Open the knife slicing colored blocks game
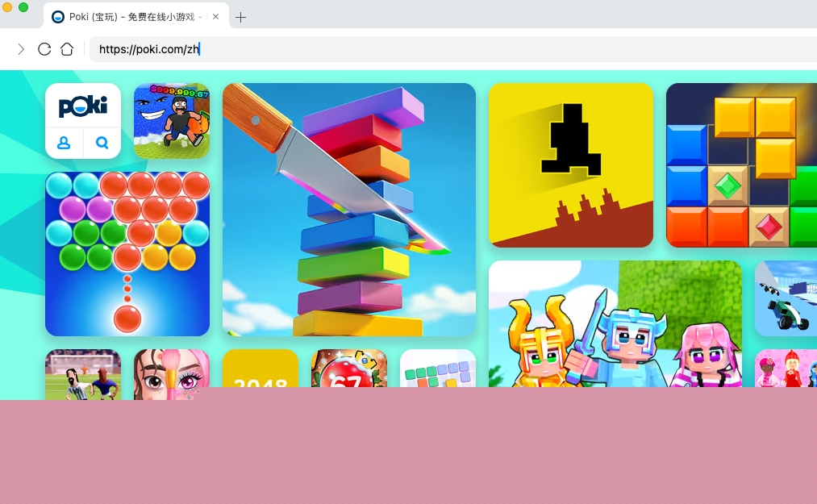Viewport: 817px width, 504px height. [x=348, y=209]
